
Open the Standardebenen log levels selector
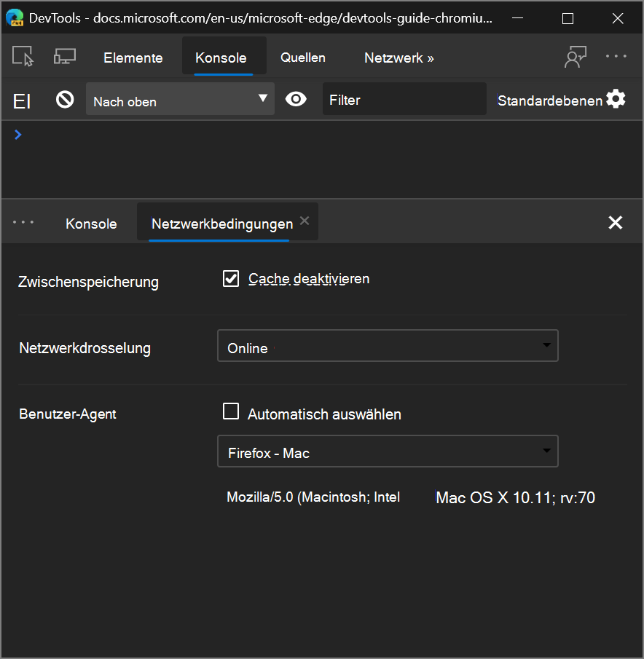pos(549,100)
